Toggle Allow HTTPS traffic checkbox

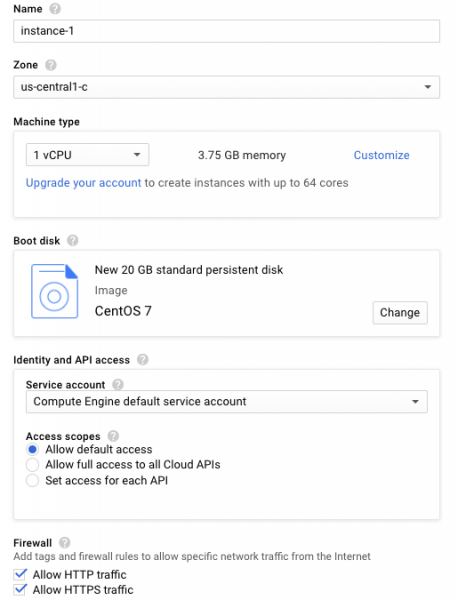tap(20, 589)
